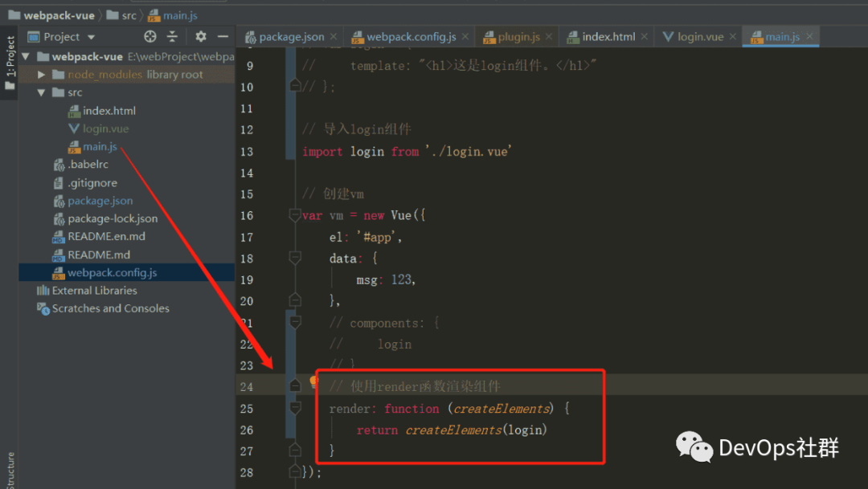Collapse the data block fold at line 18
868x489 pixels.
pyautogui.click(x=295, y=258)
